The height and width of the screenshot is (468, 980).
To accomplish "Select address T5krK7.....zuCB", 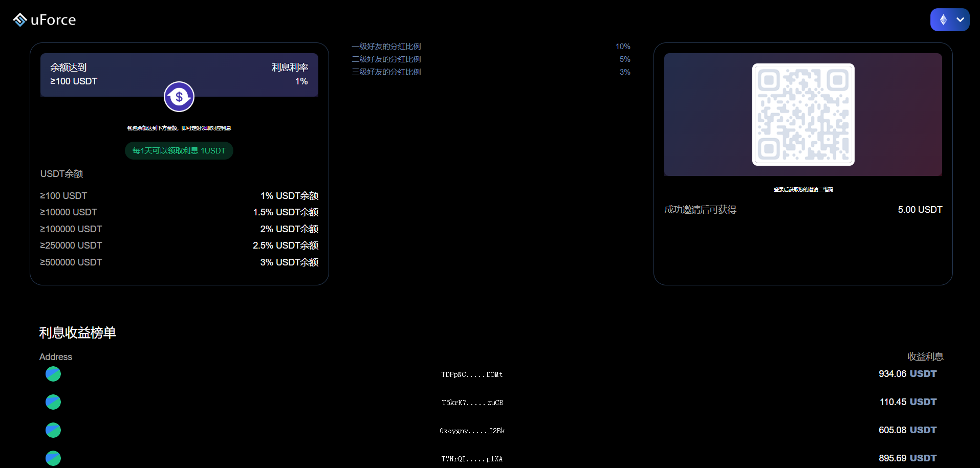I will pyautogui.click(x=472, y=403).
